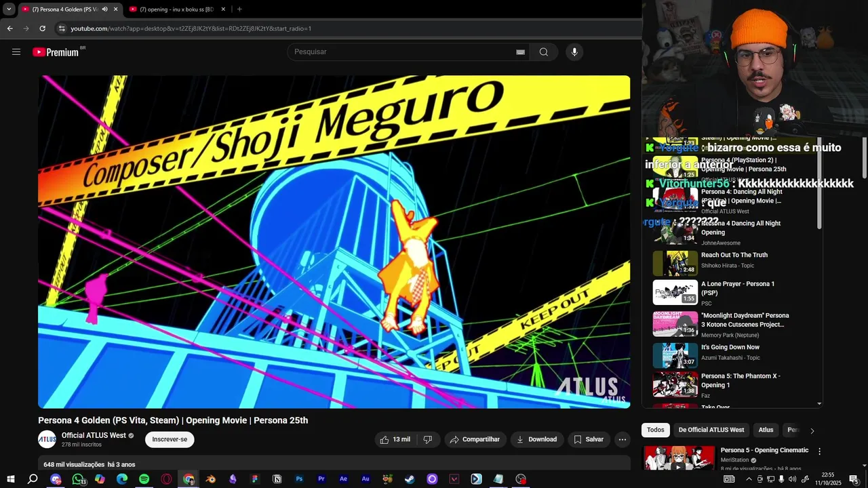Open the Windows Start menu

(10, 479)
